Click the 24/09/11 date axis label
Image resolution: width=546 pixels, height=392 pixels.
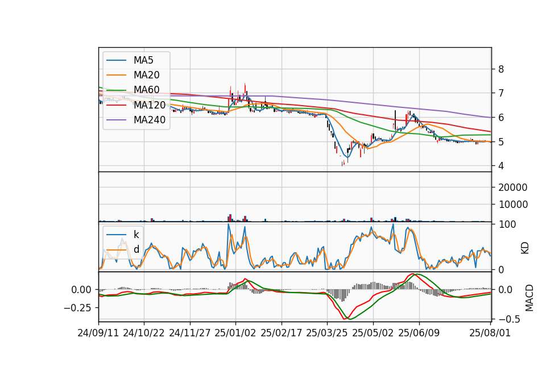coord(98,333)
